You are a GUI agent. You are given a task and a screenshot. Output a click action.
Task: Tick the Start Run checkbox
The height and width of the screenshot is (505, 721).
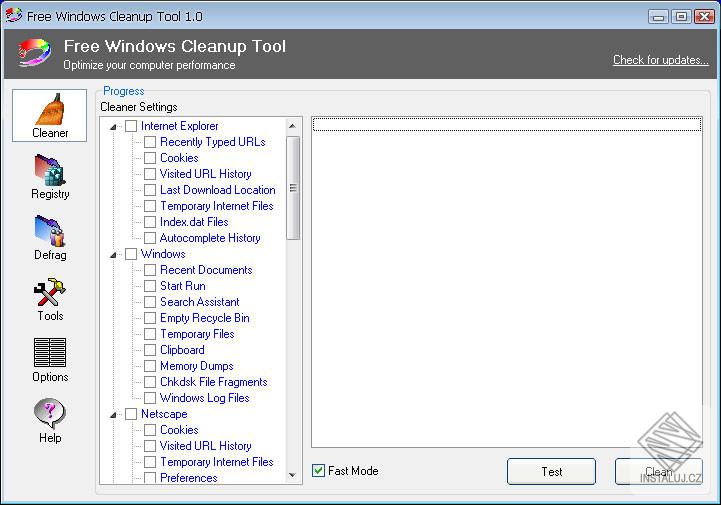[x=150, y=286]
